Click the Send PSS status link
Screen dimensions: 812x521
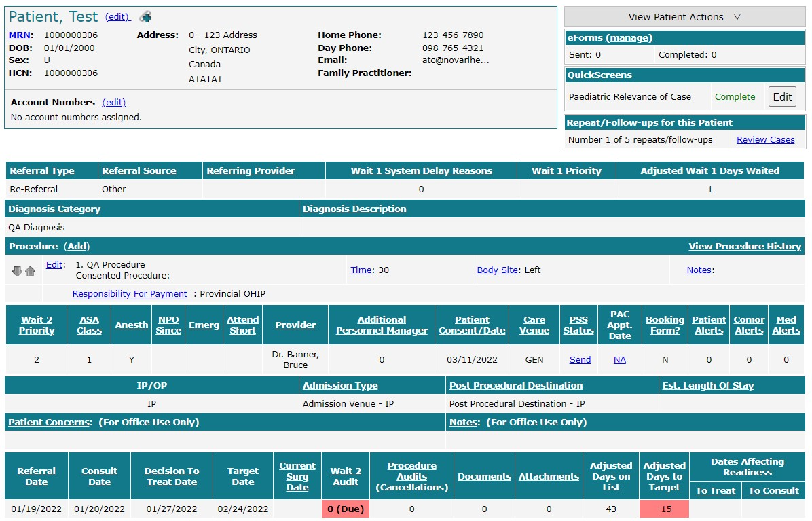[580, 360]
